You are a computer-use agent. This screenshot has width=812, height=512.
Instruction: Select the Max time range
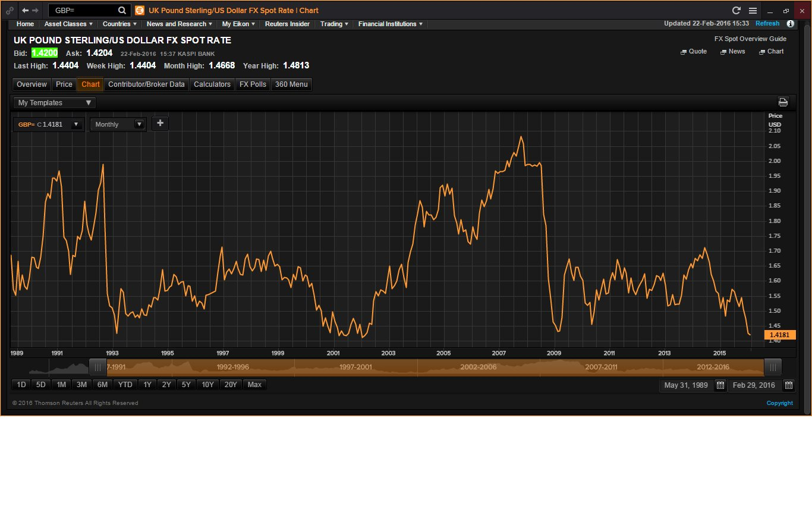coord(254,385)
